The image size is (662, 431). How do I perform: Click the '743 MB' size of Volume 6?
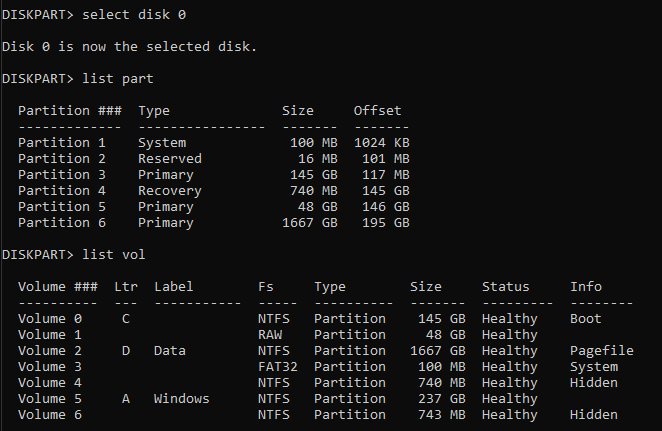click(x=438, y=415)
